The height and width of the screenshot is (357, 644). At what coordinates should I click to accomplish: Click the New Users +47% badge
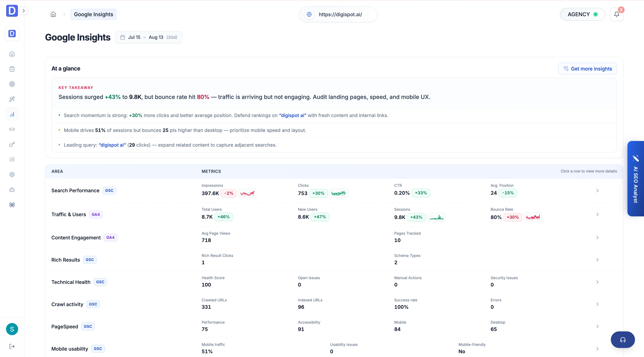320,217
